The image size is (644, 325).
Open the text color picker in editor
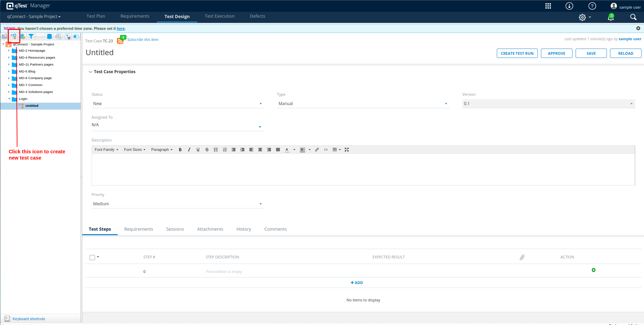[294, 150]
